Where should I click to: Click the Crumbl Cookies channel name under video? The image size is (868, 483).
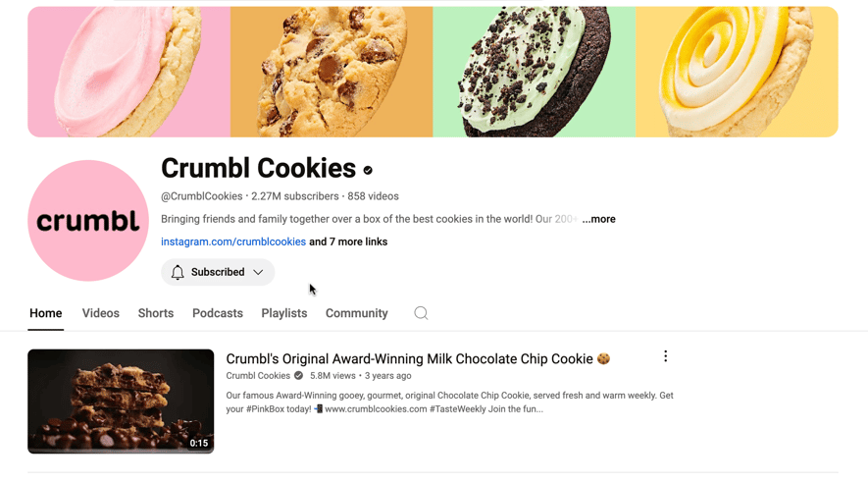[x=258, y=376]
